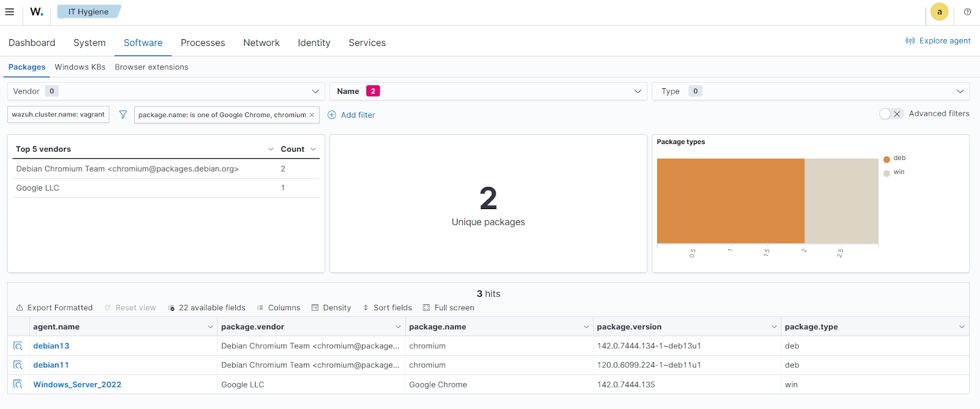Click the plus icon beside Add filter

tap(332, 115)
